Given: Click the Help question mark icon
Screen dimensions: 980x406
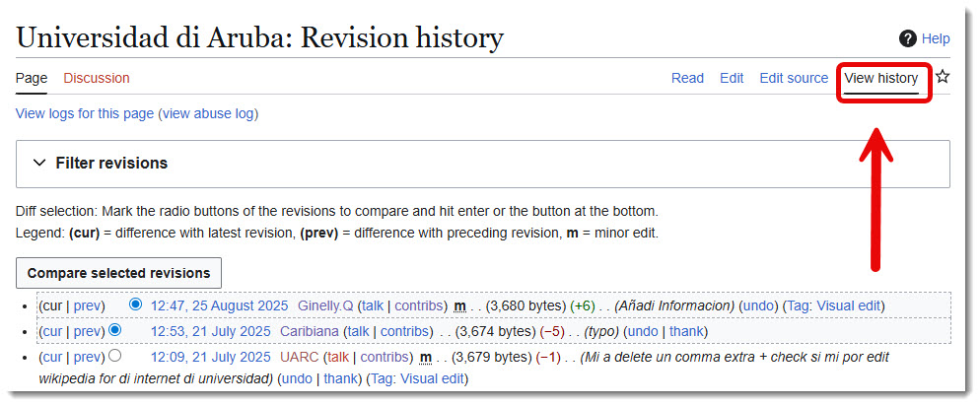Looking at the screenshot, I should click(x=907, y=38).
